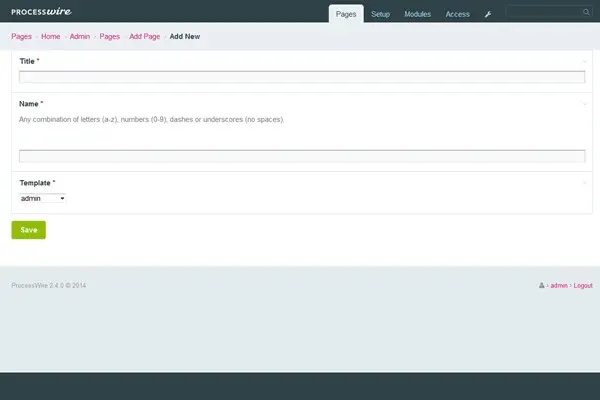Switch to the Pages tab
This screenshot has height=400, width=600.
(346, 14)
